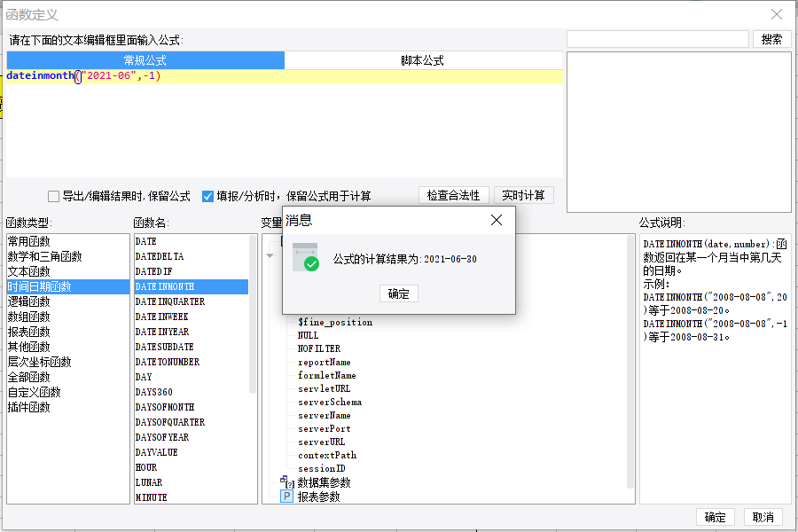Viewport: 798px width, 532px height.
Task: Select 层次坐标函数 category
Action: pyautogui.click(x=68, y=362)
